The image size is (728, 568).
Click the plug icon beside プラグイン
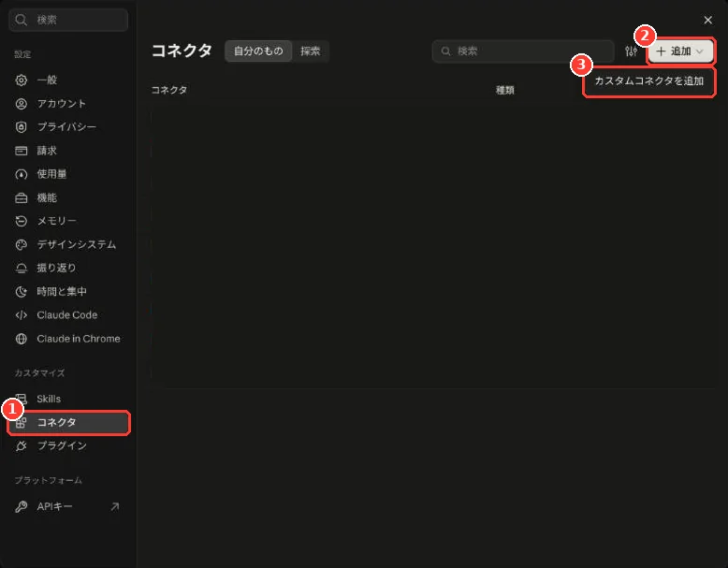point(22,445)
